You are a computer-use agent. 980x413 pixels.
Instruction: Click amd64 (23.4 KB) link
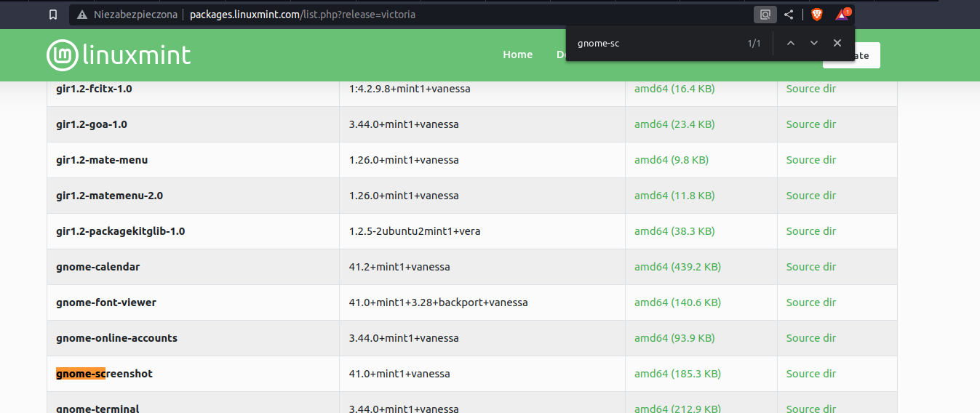pyautogui.click(x=674, y=124)
